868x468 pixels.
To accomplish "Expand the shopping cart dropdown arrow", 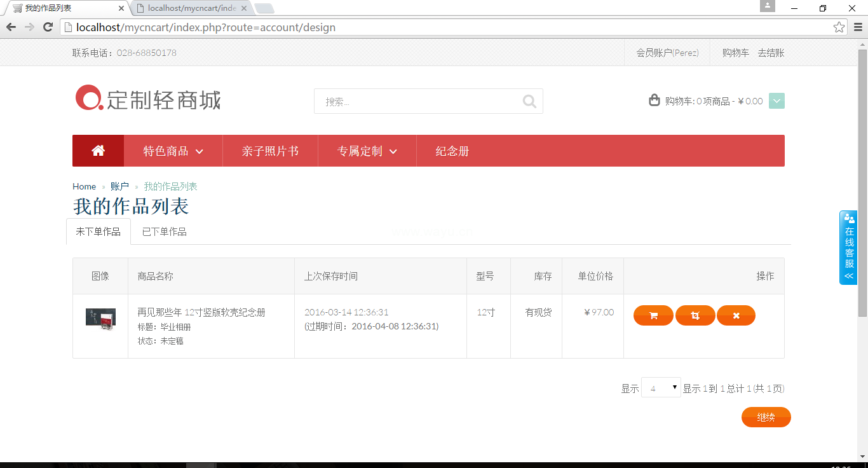I will click(x=776, y=101).
